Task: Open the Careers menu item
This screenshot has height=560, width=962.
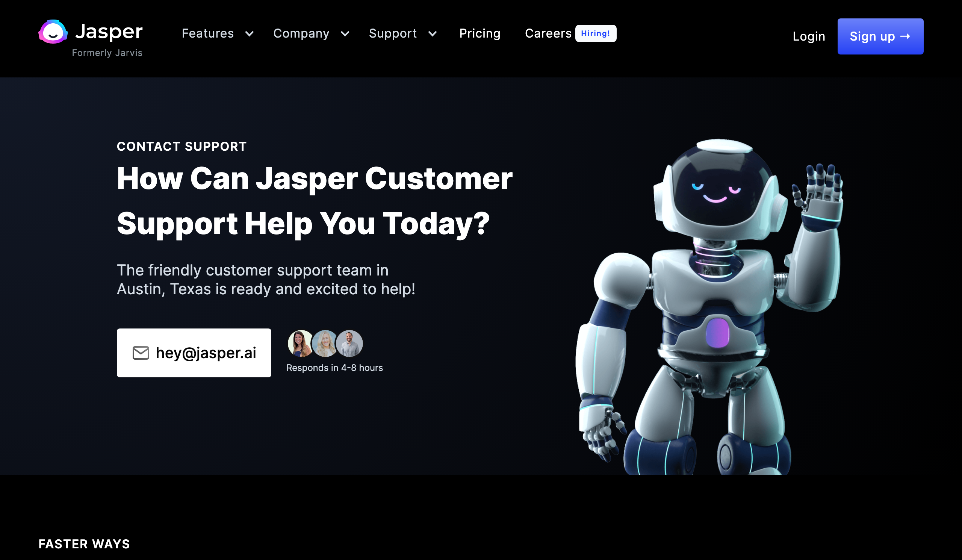Action: [x=548, y=33]
